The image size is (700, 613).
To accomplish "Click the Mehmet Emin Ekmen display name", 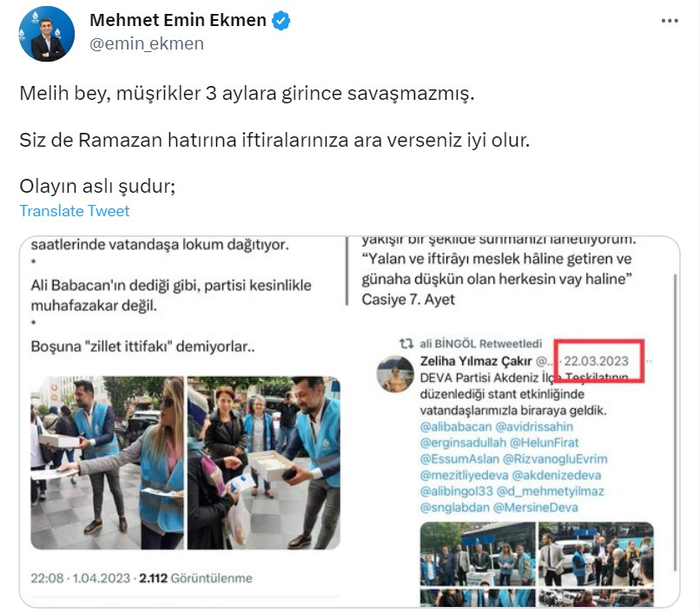I will coord(178,20).
